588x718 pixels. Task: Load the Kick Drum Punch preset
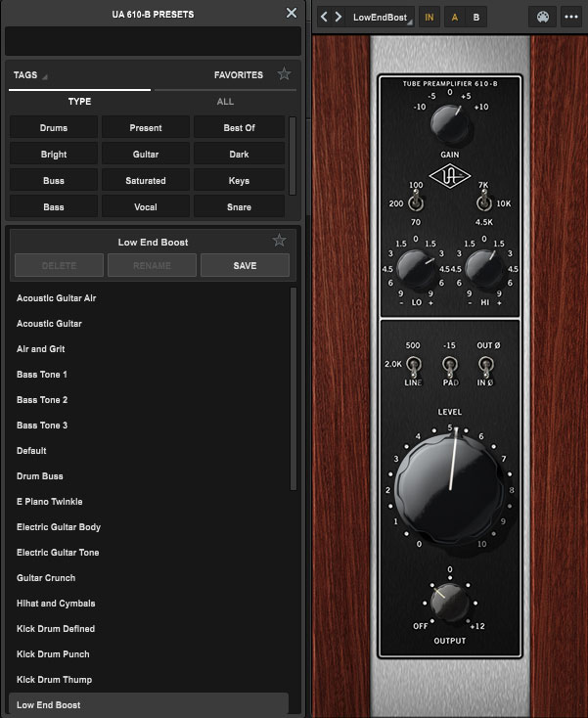tap(149, 653)
